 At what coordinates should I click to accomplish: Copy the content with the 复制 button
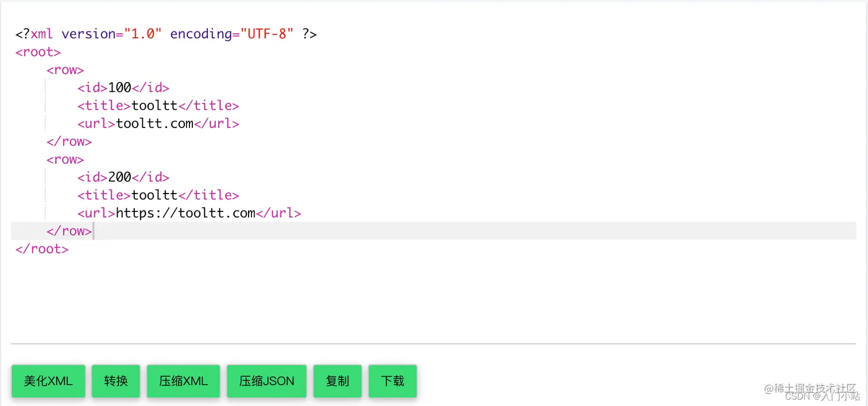[337, 381]
